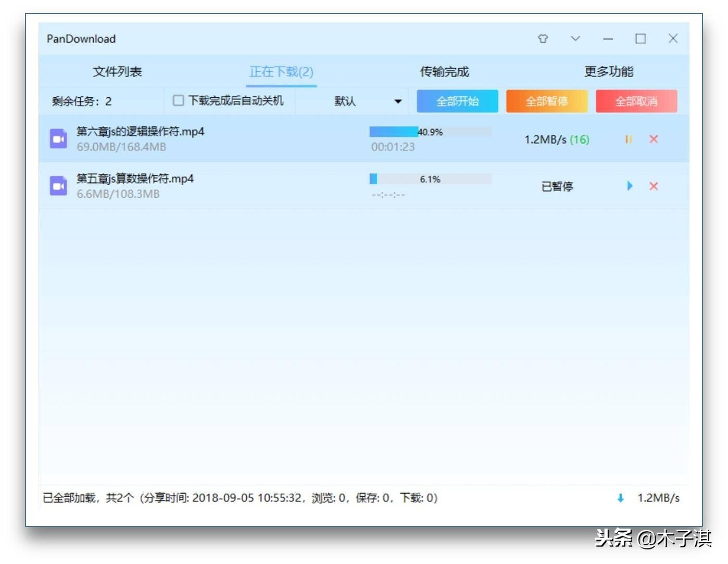The width and height of the screenshot is (728, 564).
Task: Click the video thumbnail icon of 第五章js算数操作符.mp4
Action: coord(58,186)
